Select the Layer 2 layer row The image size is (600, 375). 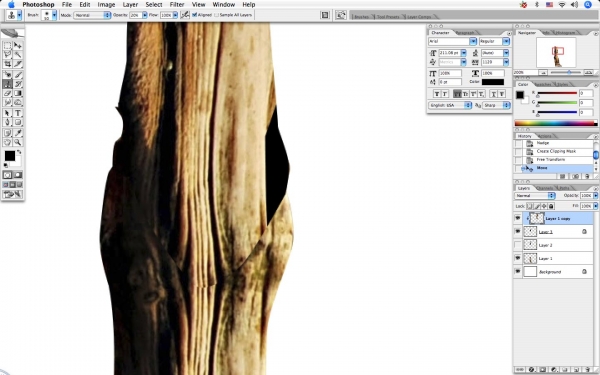pos(553,245)
